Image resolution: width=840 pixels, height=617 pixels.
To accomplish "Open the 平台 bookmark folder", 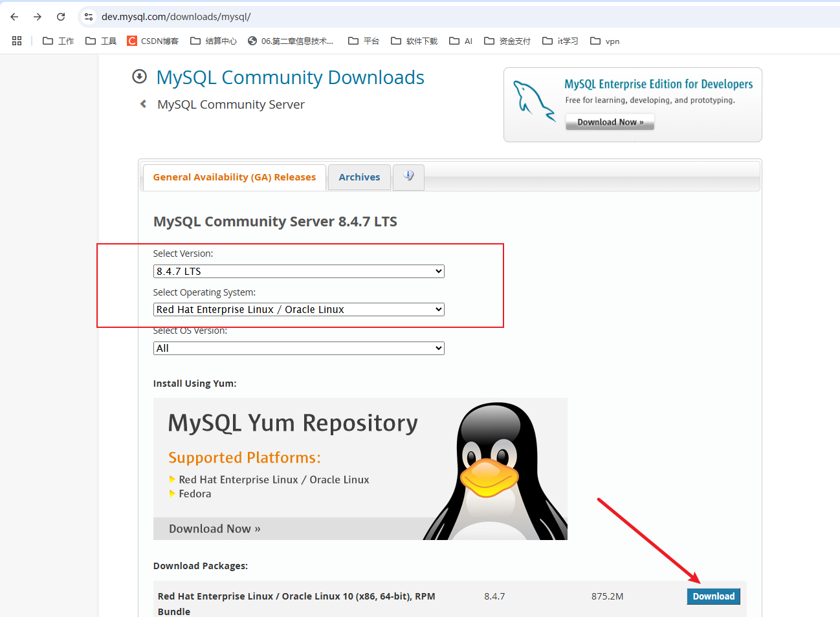I will click(364, 41).
